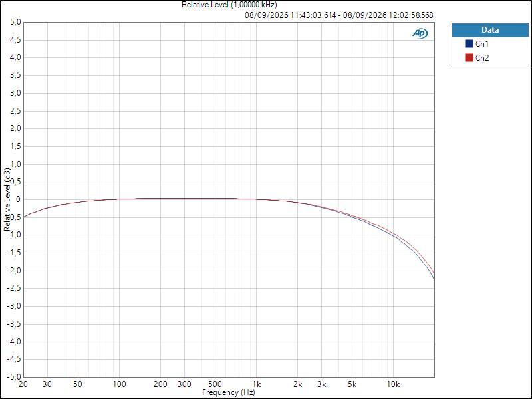Click the AP logo icon in the graph
The height and width of the screenshot is (399, 532).
click(x=420, y=33)
